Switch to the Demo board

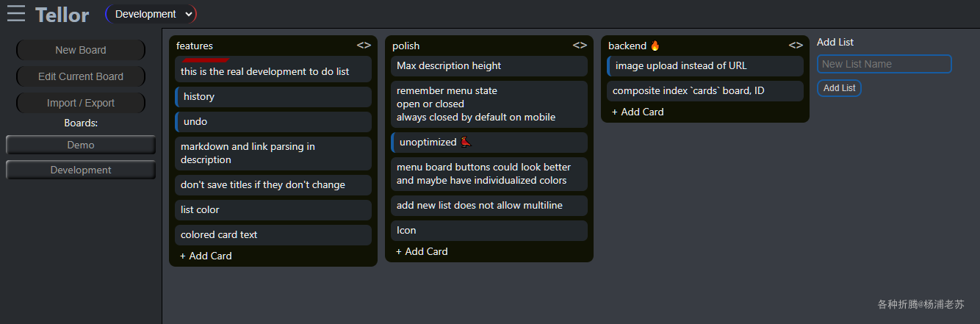pyautogui.click(x=81, y=145)
